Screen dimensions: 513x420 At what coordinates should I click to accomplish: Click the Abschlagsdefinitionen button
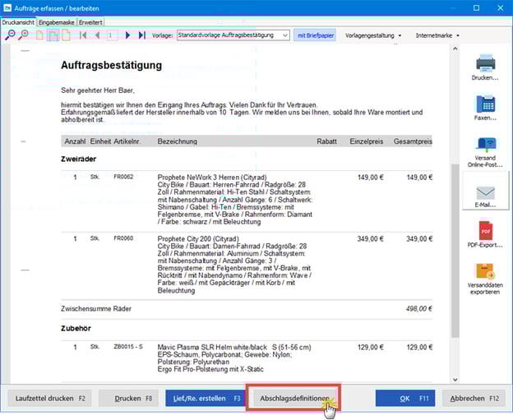pos(295,399)
